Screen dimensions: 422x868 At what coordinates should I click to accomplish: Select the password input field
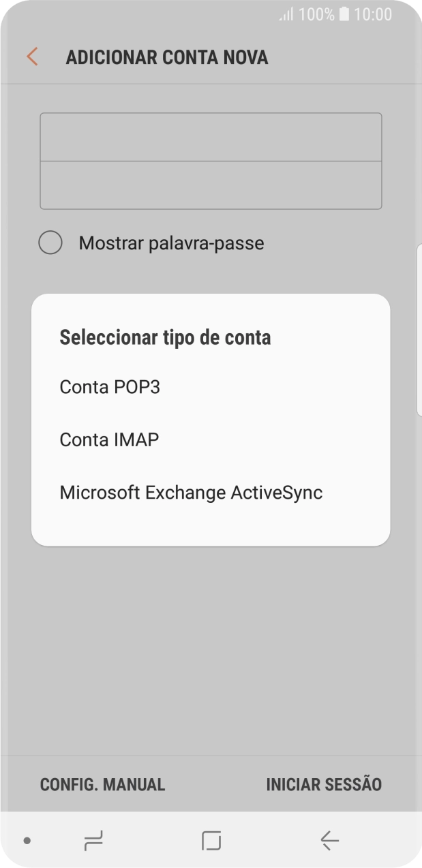click(x=211, y=185)
